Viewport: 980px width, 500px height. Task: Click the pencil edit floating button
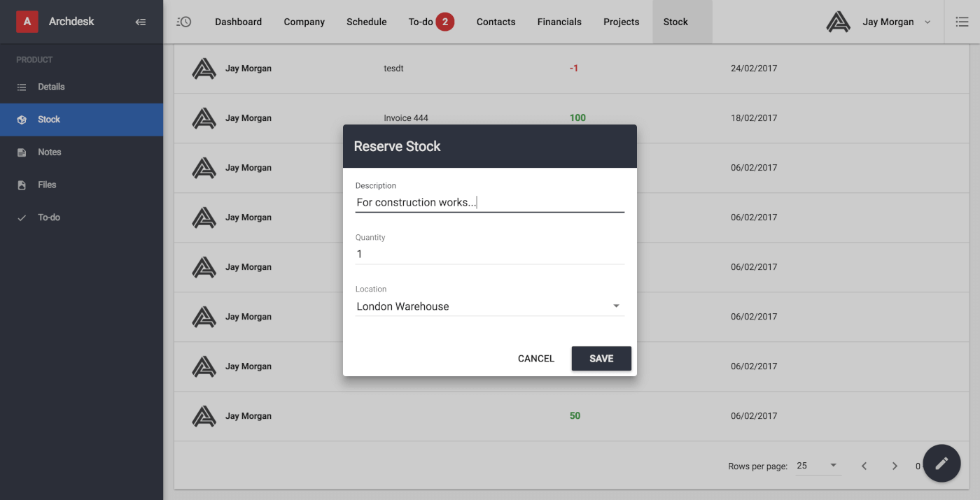click(x=941, y=463)
